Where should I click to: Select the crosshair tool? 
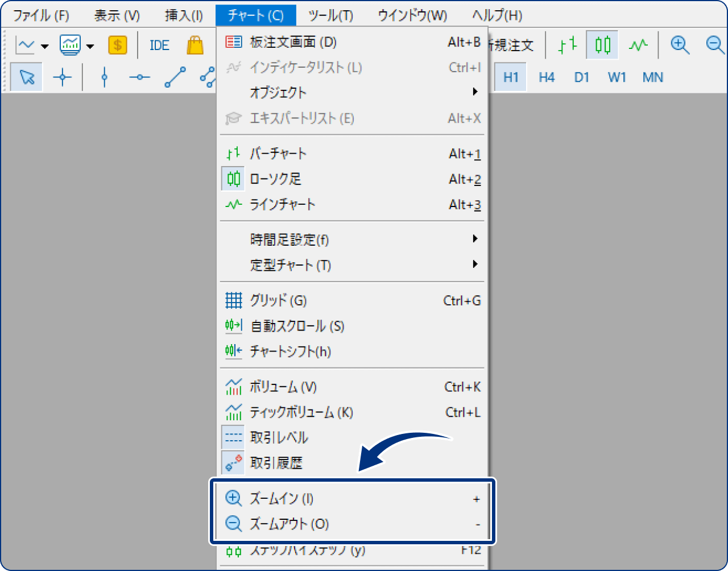coord(62,76)
